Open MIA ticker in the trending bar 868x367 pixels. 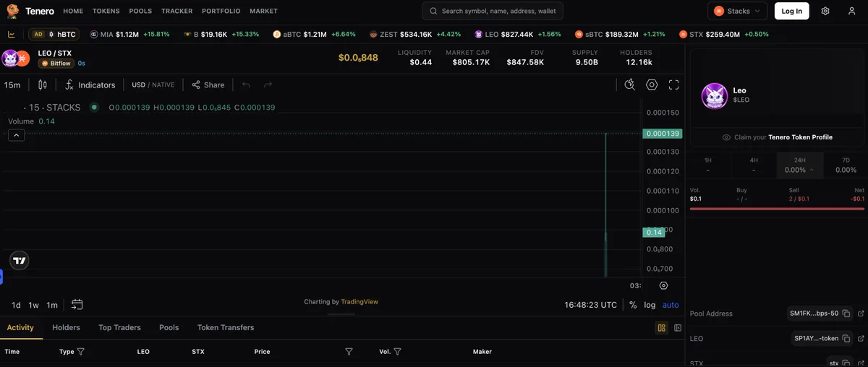129,34
